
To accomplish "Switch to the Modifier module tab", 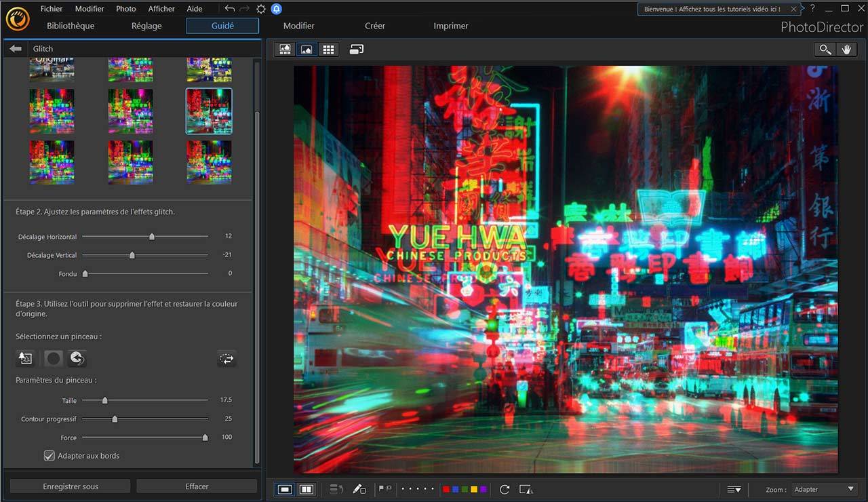I will click(299, 26).
